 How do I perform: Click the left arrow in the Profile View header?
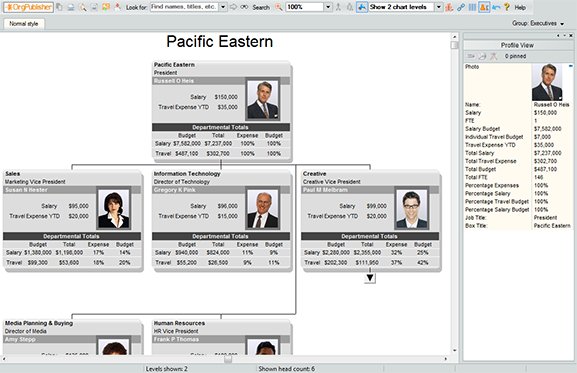(x=558, y=36)
